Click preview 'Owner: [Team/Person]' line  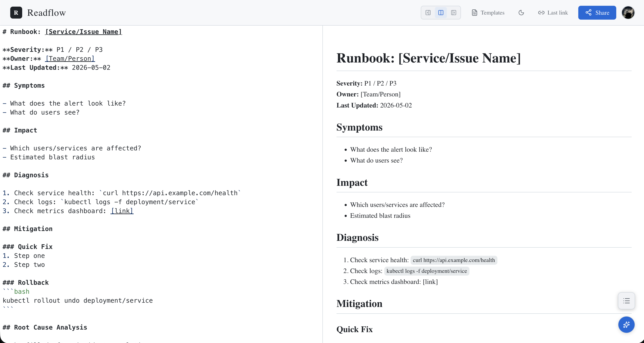click(368, 94)
